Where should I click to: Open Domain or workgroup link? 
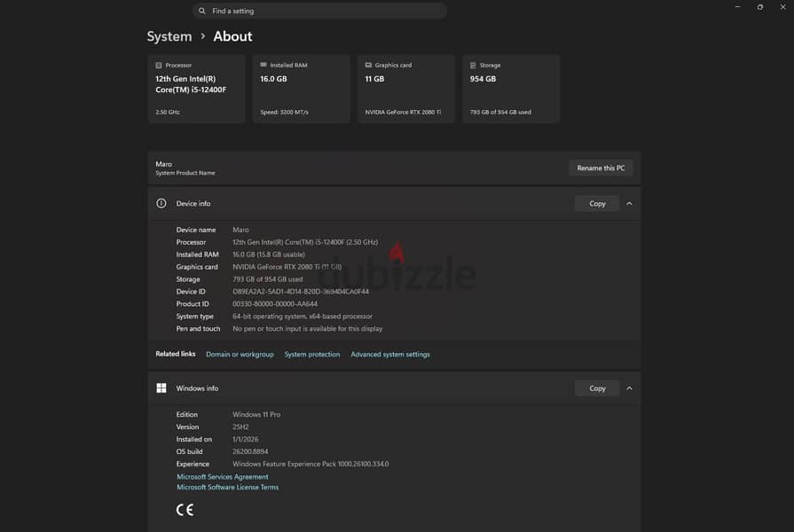240,355
